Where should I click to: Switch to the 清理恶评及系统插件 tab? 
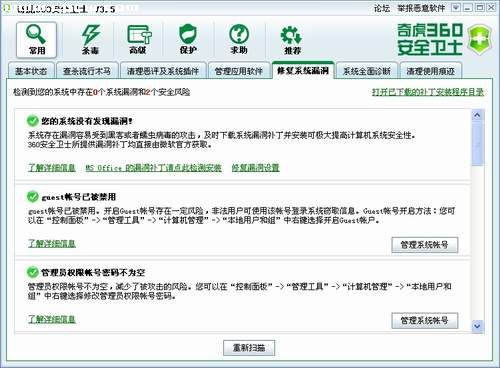[163, 71]
